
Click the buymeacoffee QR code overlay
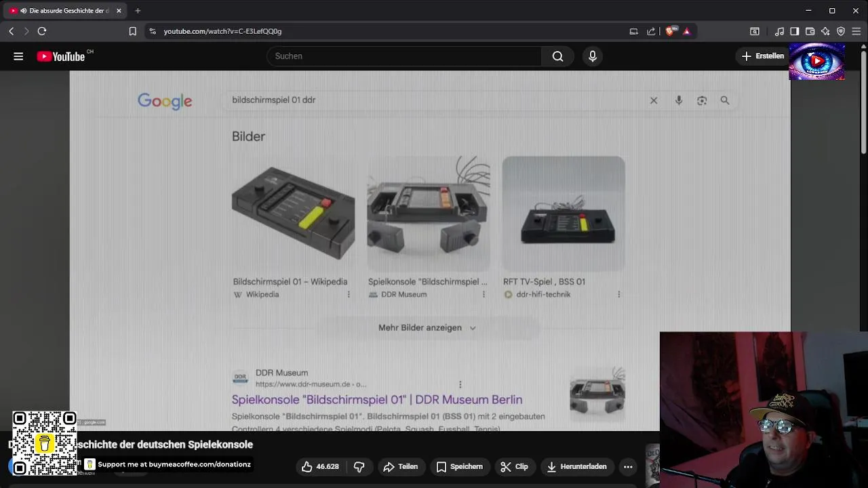pyautogui.click(x=44, y=443)
